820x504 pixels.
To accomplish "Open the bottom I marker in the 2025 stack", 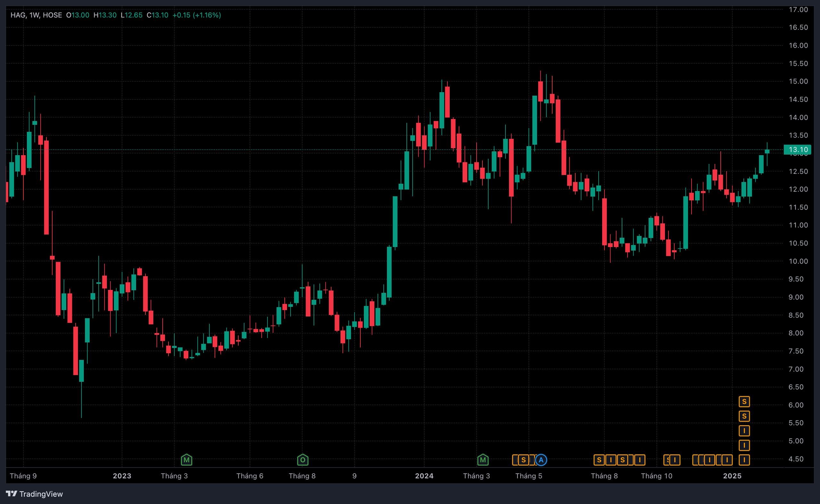I will click(744, 460).
